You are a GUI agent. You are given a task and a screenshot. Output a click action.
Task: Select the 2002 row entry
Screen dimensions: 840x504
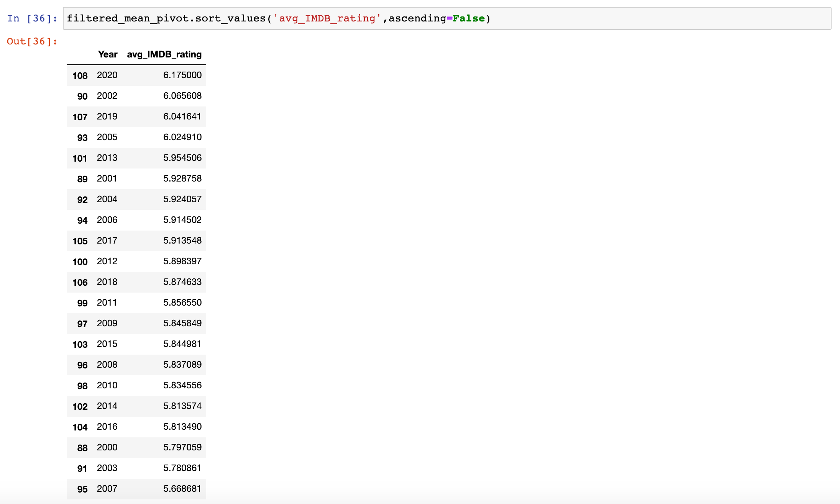107,96
